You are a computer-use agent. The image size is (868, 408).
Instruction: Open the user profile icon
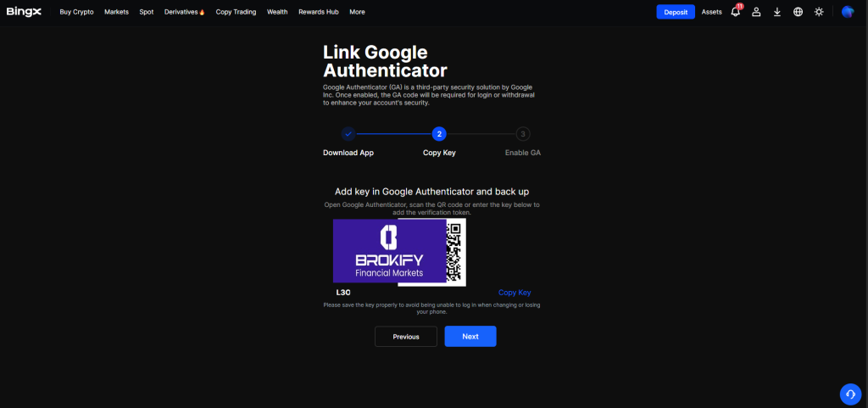point(756,12)
